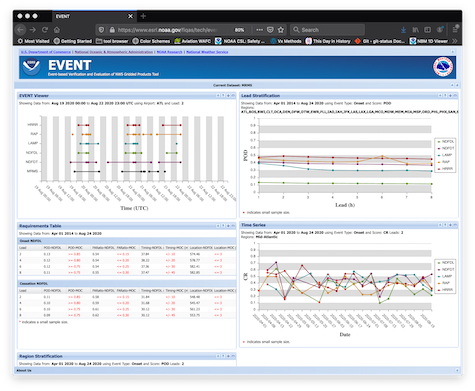Click the question-mark icon in the Lead Stratification header
Viewport: 475px width, 391px height.
pyautogui.click(x=445, y=96)
